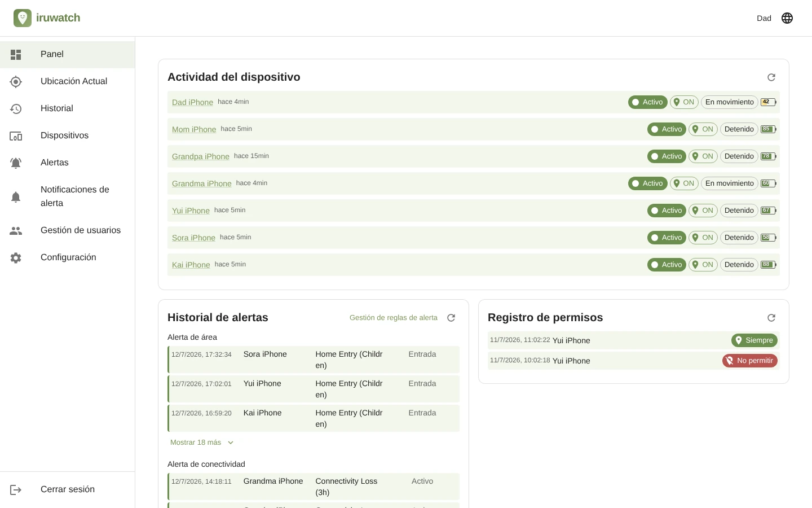Click Grandma iPhone battery indicator icon
This screenshot has height=508, width=812.
pyautogui.click(x=769, y=183)
